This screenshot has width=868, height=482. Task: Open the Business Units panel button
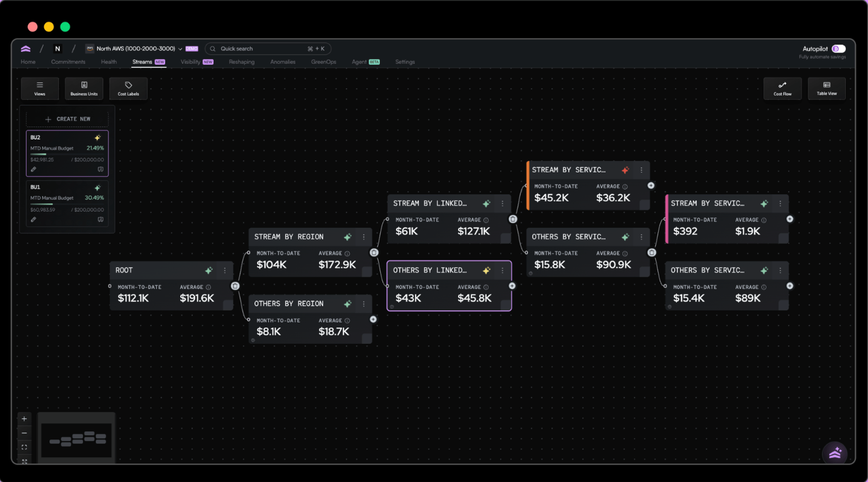coord(84,88)
